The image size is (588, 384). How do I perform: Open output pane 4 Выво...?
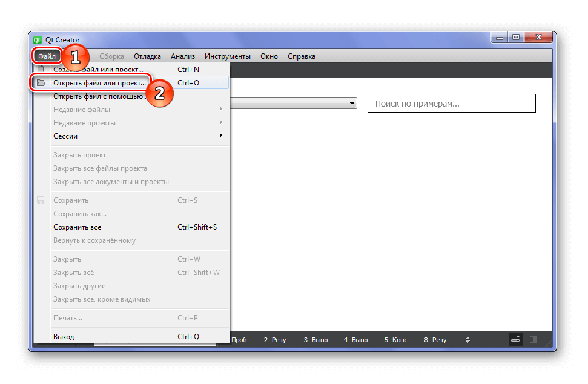(x=358, y=340)
